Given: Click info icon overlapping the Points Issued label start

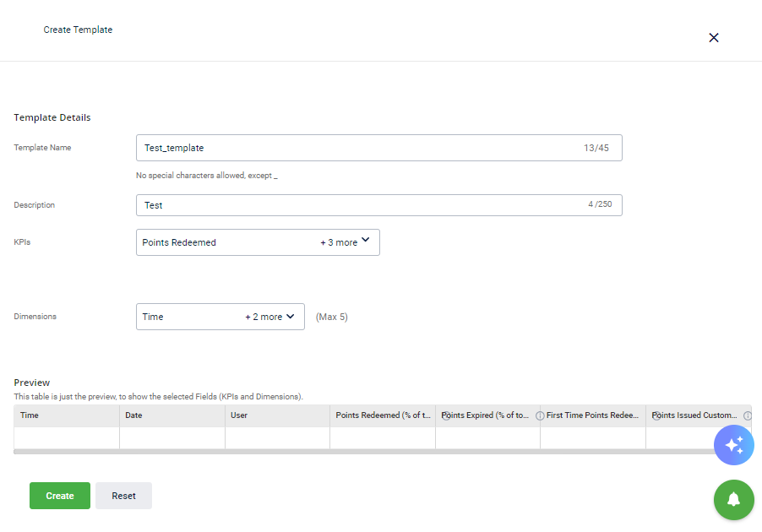Looking at the screenshot, I should pyautogui.click(x=656, y=415).
